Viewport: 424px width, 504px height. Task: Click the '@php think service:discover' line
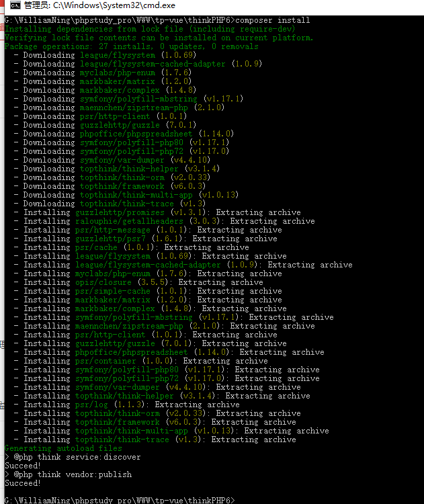[73, 457]
